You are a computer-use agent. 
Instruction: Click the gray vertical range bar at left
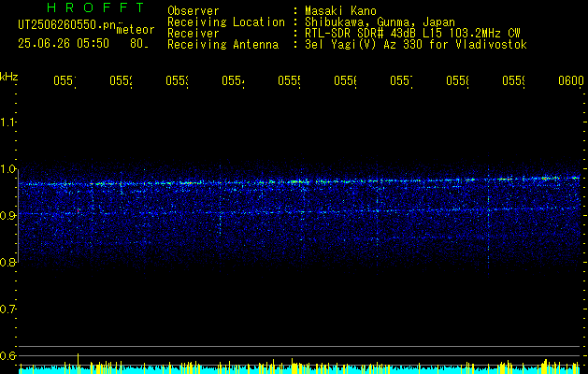coord(18,215)
